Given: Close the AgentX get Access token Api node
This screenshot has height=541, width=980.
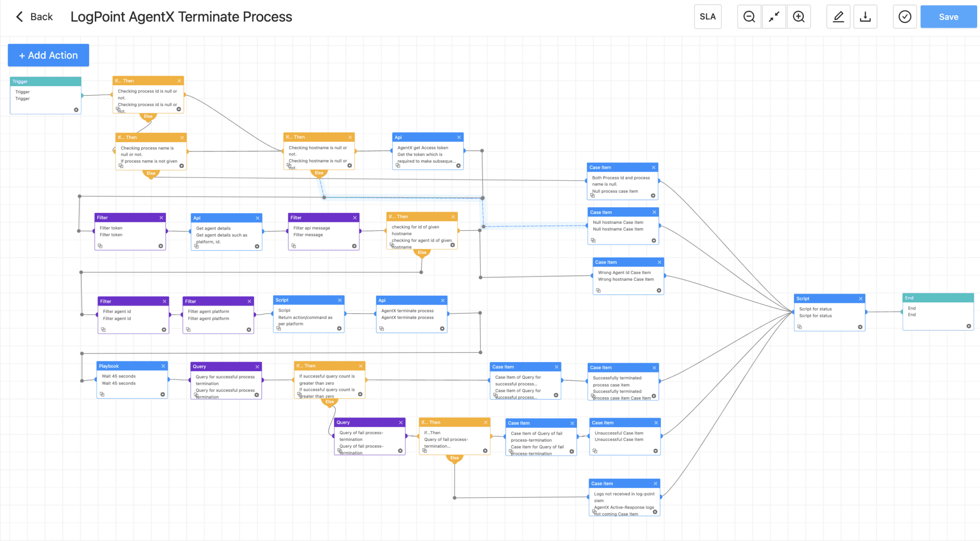Looking at the screenshot, I should coord(459,137).
